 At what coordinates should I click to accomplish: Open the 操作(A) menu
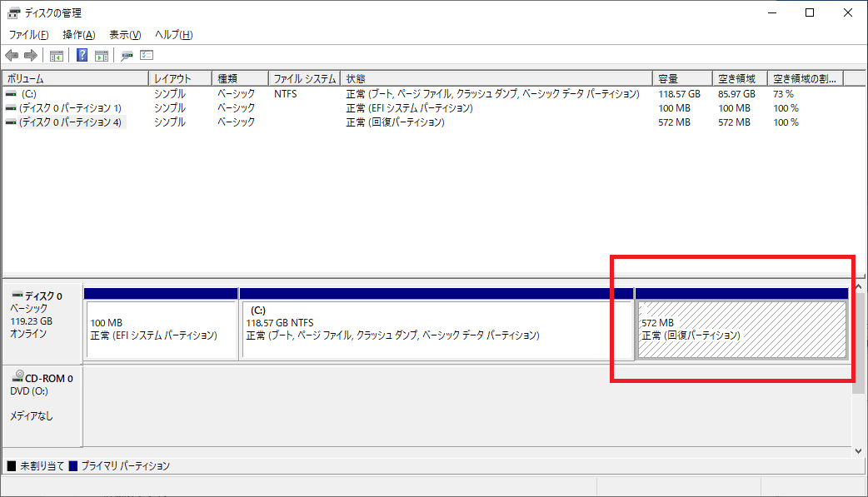click(78, 35)
